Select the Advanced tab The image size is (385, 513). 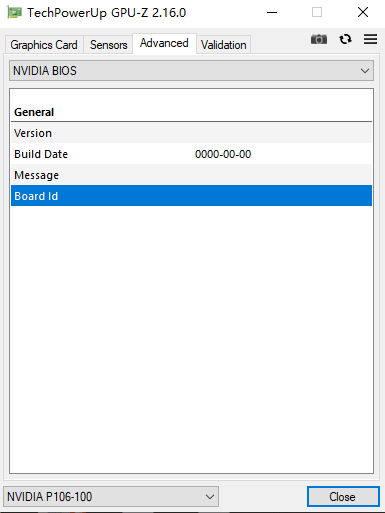pos(164,43)
